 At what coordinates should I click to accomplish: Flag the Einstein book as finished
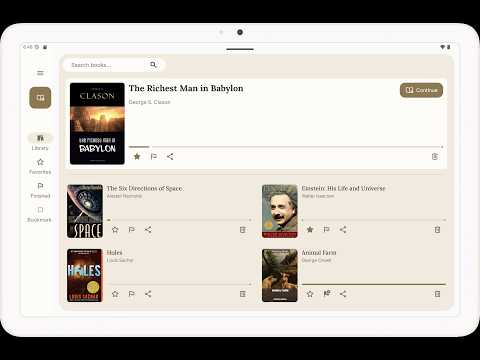[x=327, y=230]
